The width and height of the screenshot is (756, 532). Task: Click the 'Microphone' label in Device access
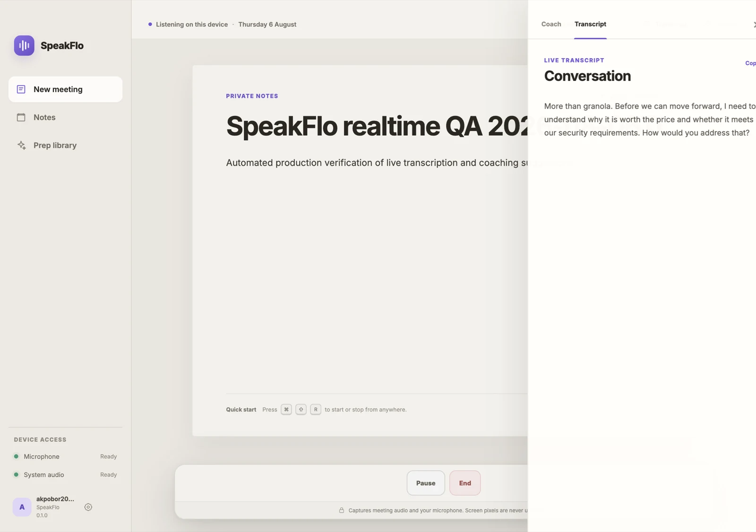point(42,456)
